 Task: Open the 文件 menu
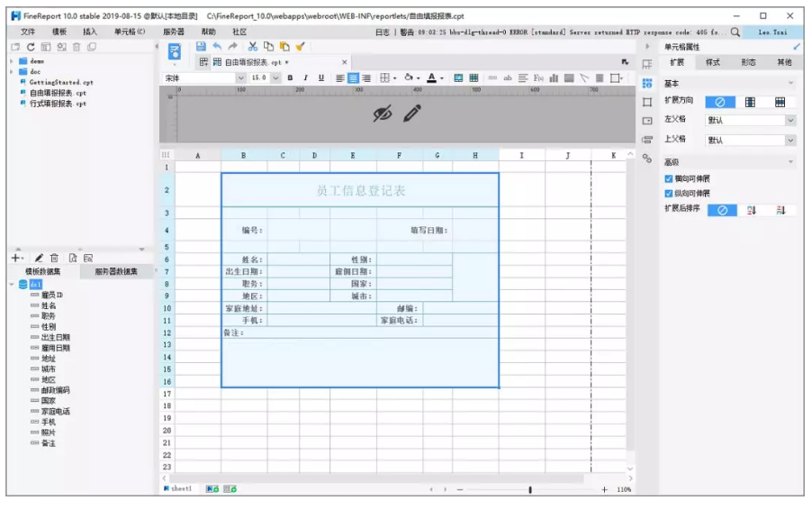click(x=28, y=32)
